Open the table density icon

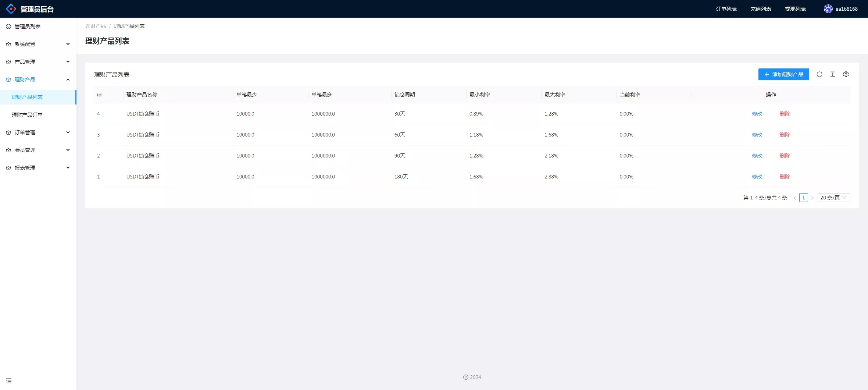832,74
